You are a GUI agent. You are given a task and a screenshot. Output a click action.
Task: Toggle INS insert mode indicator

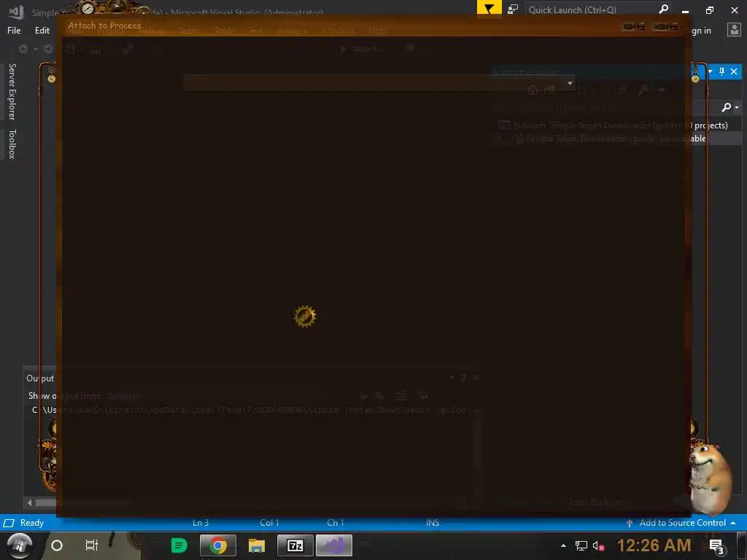(433, 523)
